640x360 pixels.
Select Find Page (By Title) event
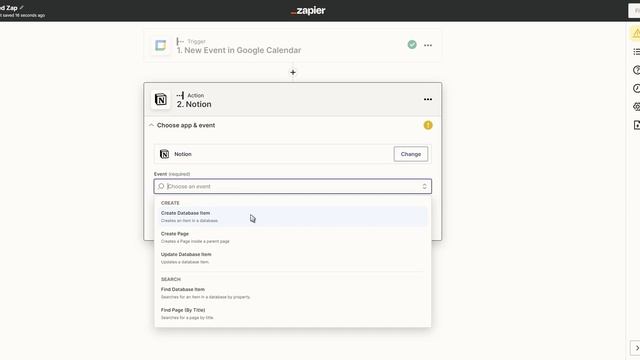point(293,313)
